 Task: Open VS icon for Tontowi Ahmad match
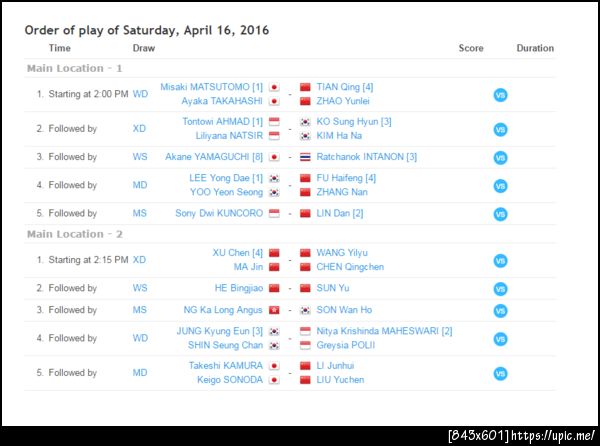[x=500, y=129]
